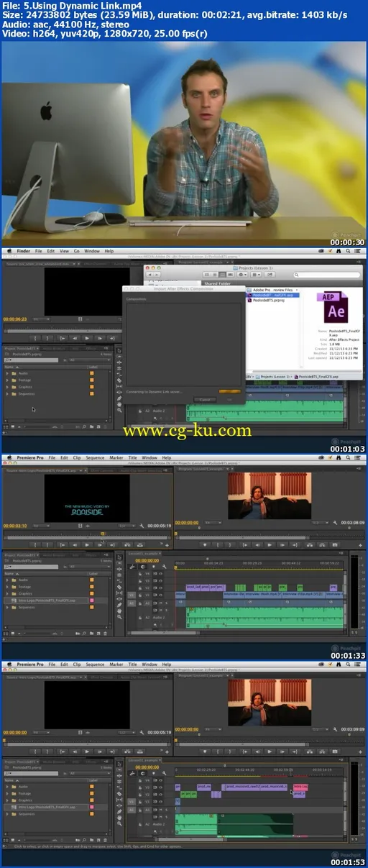Open View menu in Finder menu bar
Screen dimensions: 368x868
(64, 251)
